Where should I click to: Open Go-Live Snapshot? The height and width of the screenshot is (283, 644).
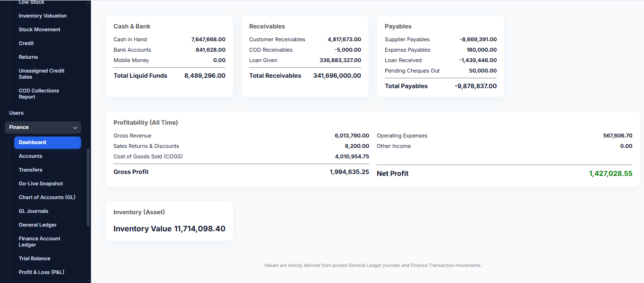coord(41,183)
